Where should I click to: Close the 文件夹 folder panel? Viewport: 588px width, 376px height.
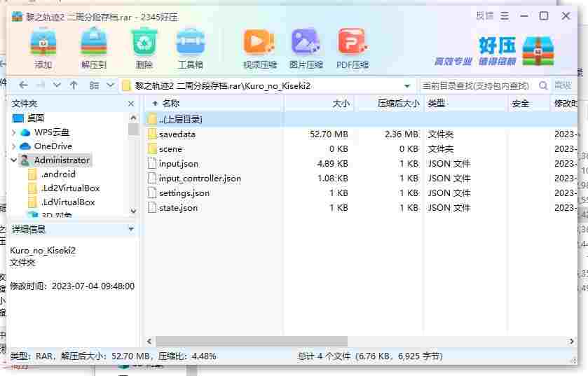pos(131,104)
